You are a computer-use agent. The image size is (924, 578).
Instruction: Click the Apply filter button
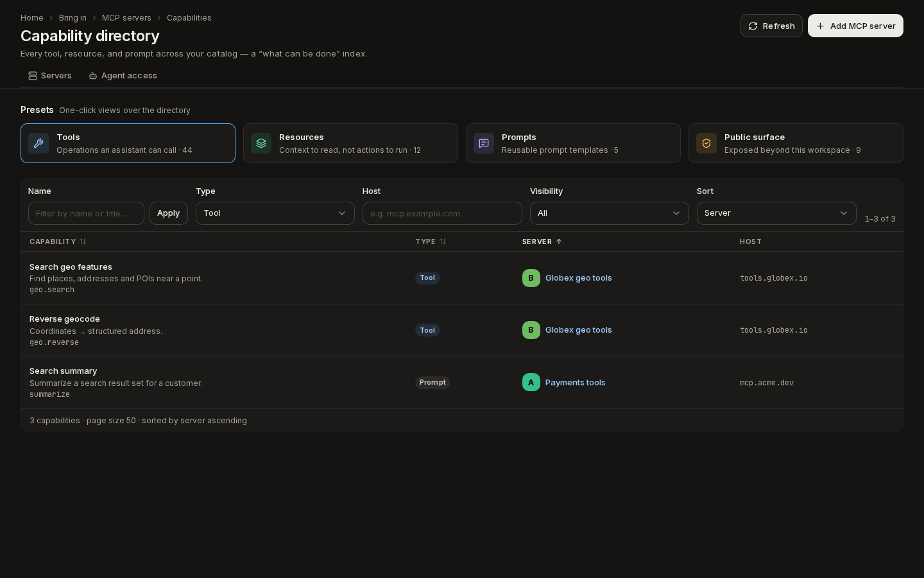pyautogui.click(x=169, y=213)
